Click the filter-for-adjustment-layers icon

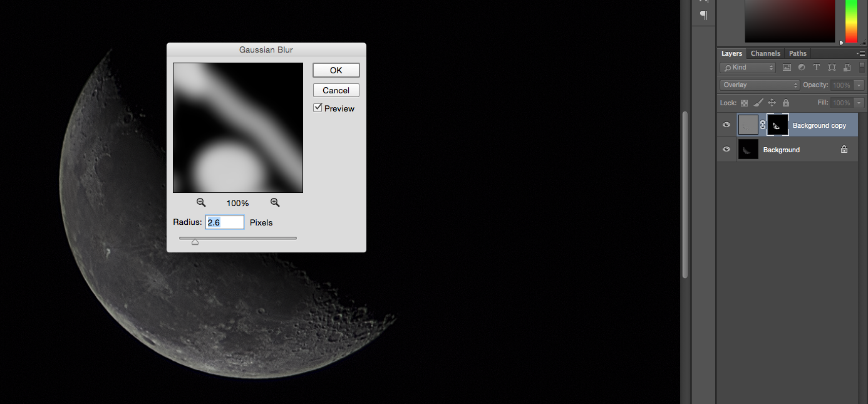pos(802,67)
